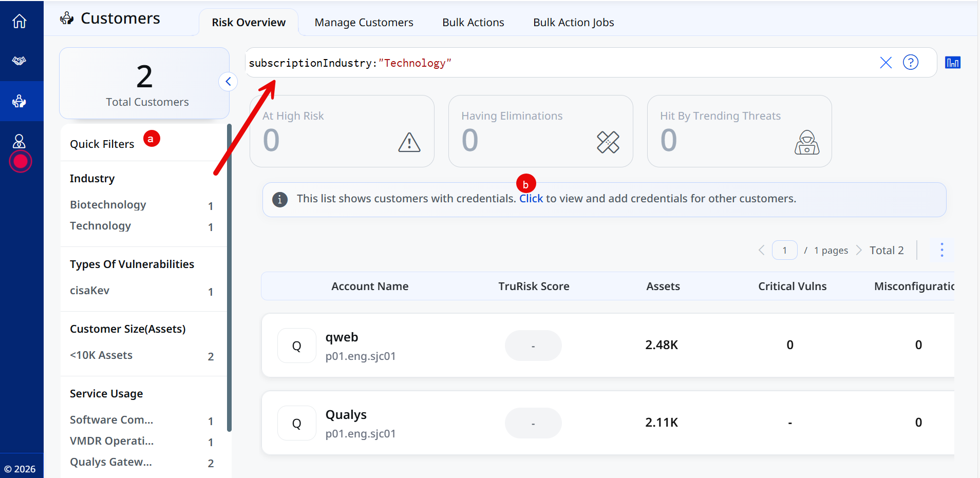Click the page number field
Viewport: 980px width, 478px height.
tap(784, 250)
